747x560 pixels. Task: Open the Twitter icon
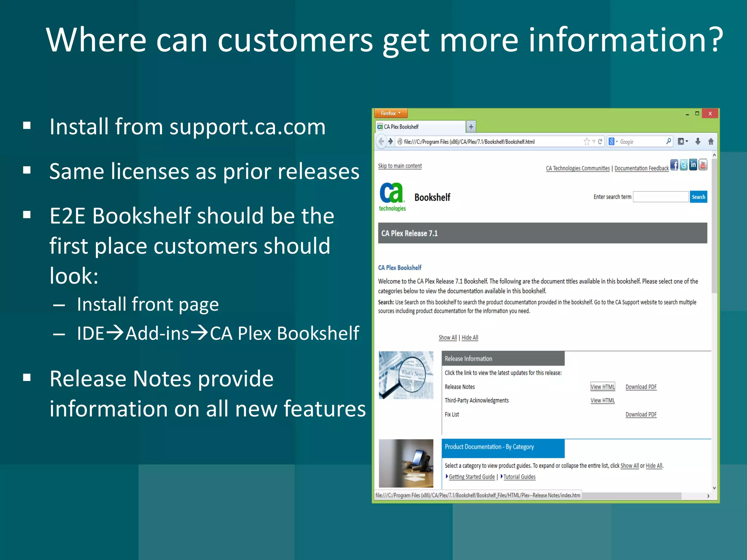point(684,165)
